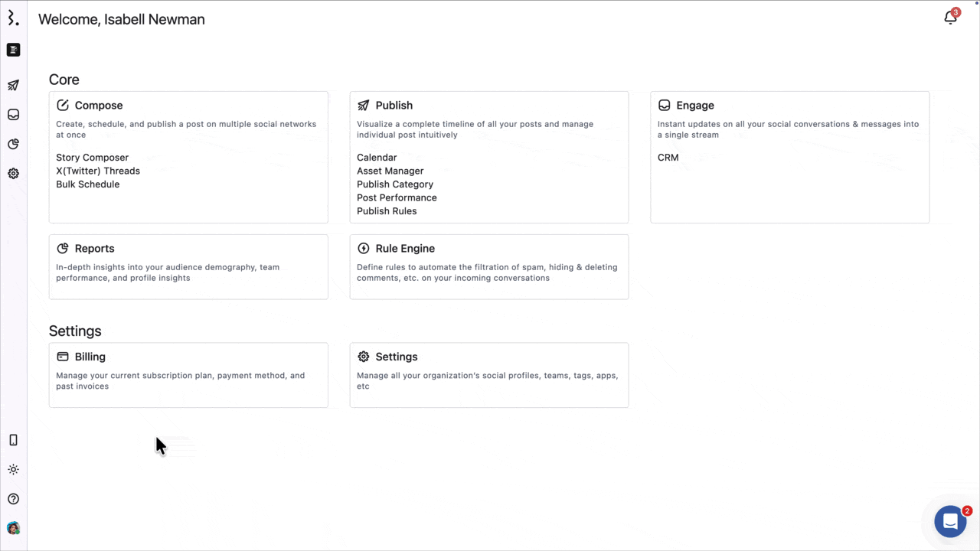Click the mobile device icon in sidebar
Screen dimensions: 980x551
tap(13, 440)
